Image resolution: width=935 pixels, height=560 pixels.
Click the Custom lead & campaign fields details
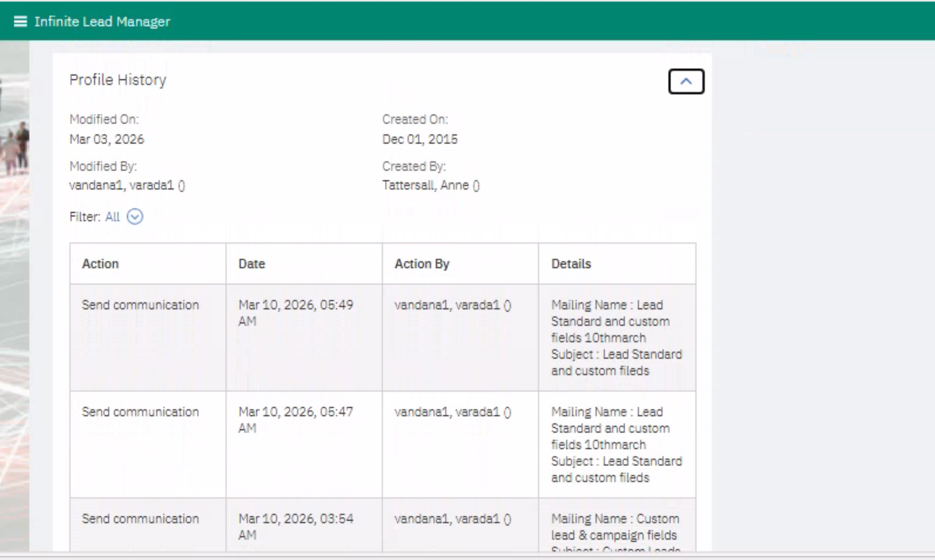point(616,527)
